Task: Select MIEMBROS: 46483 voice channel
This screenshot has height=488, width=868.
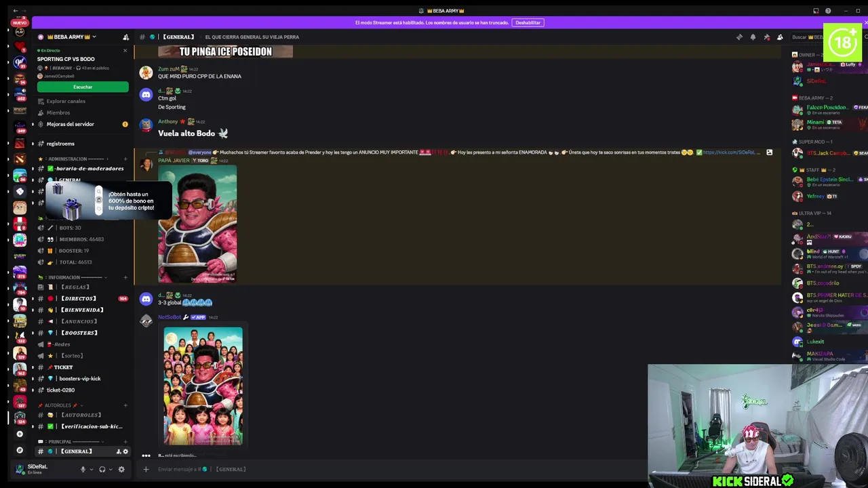Action: tap(81, 239)
